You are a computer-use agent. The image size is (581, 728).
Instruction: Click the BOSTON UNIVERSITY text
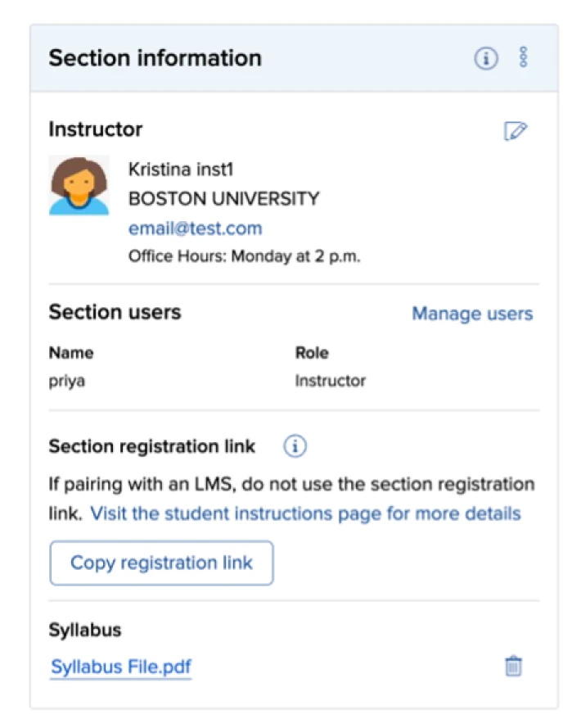[x=223, y=199]
